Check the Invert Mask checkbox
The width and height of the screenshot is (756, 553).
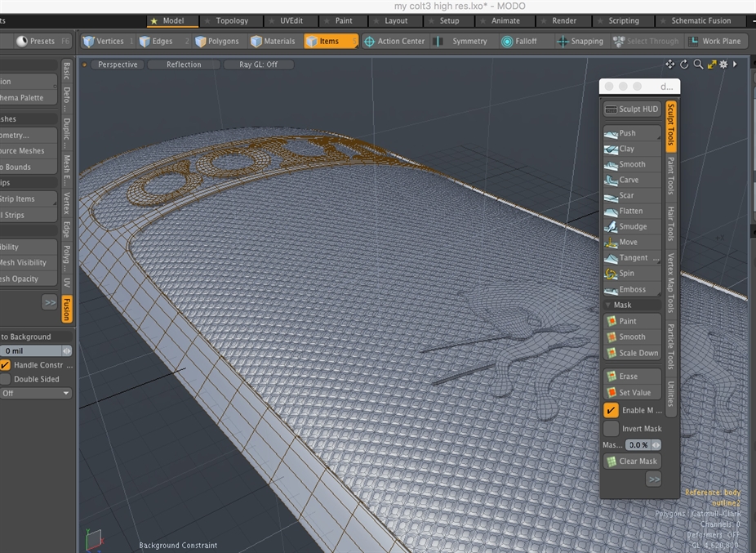coord(611,428)
